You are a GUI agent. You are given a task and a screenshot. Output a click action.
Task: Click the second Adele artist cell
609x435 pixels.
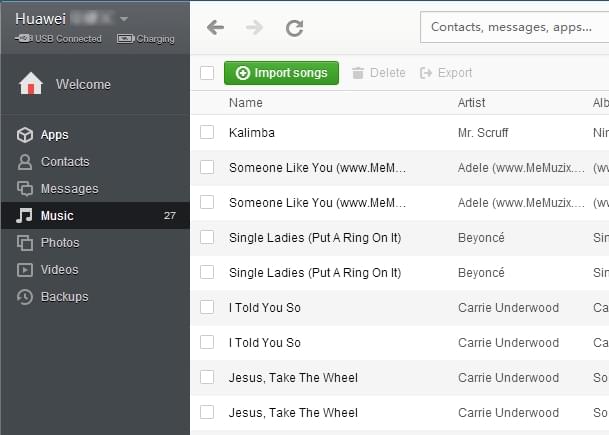coord(521,203)
